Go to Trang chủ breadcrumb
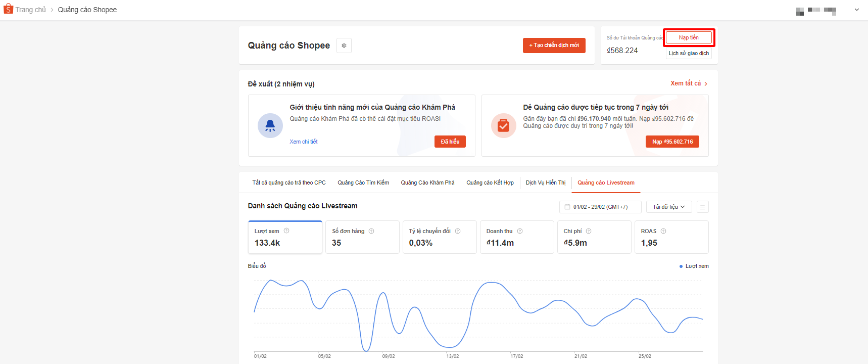868x364 pixels. (30, 10)
